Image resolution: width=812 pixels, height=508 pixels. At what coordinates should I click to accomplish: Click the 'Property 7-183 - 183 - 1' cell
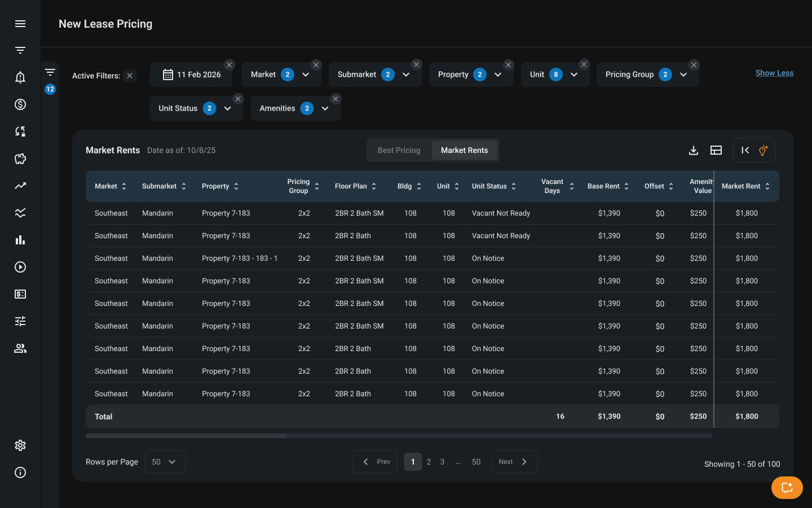(240, 259)
